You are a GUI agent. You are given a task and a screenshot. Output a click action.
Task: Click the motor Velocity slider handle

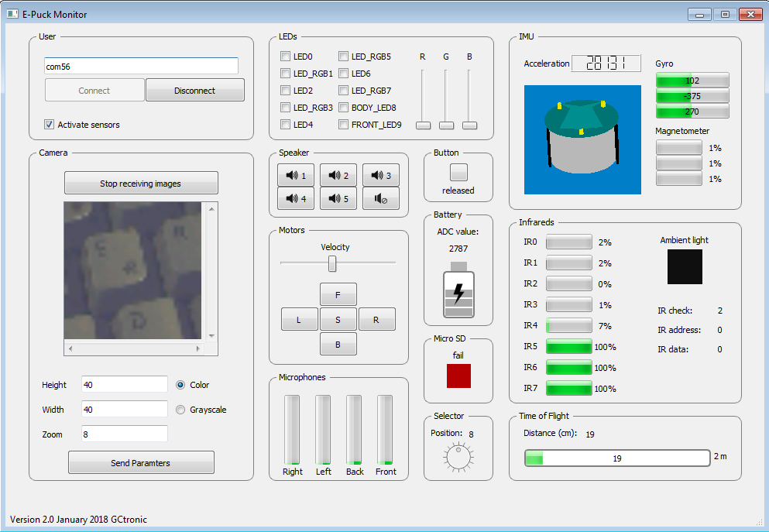[x=332, y=264]
